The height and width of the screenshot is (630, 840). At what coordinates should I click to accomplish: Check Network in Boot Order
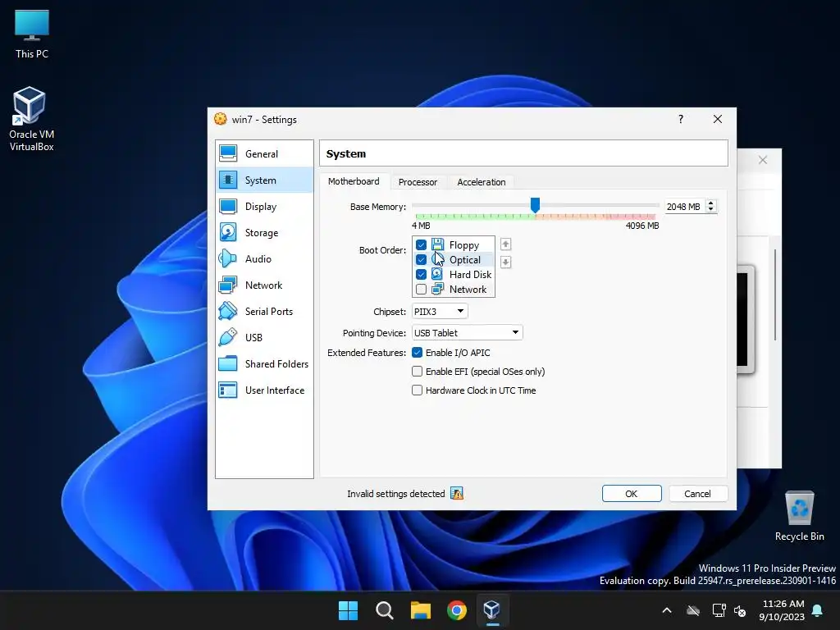pos(421,290)
